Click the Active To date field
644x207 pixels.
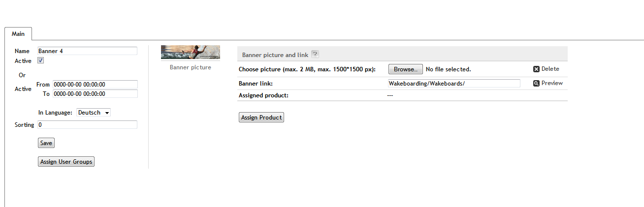[95, 94]
